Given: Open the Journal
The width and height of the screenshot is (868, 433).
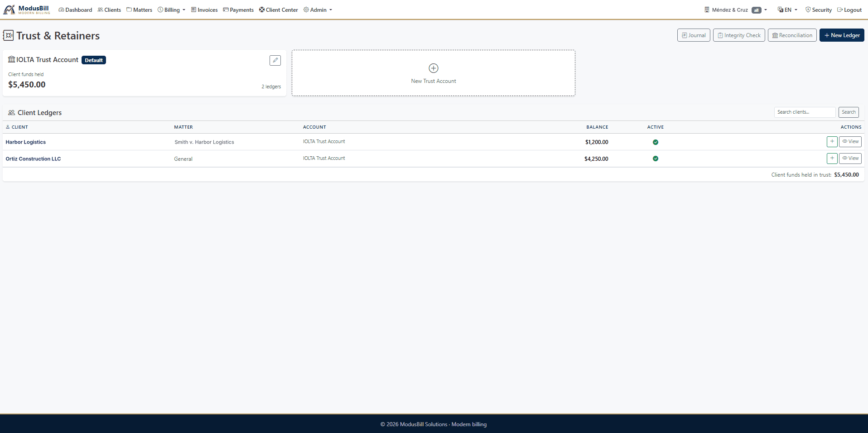Looking at the screenshot, I should tap(694, 35).
